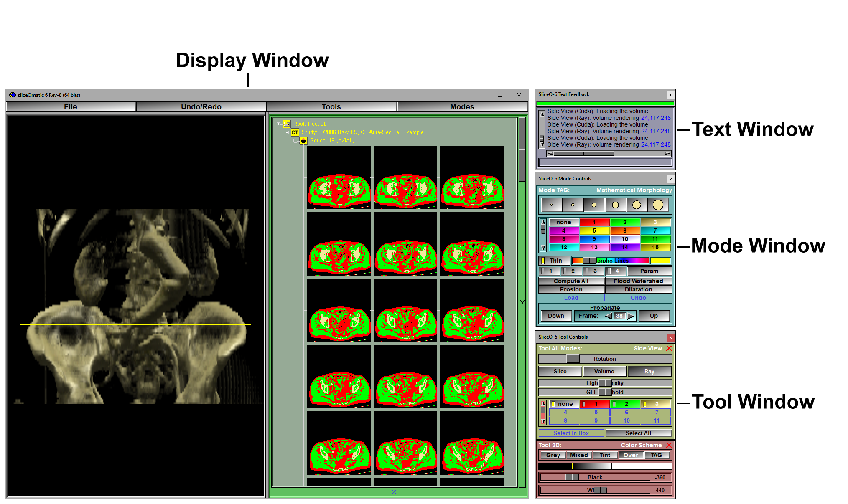Click the Dilatation button
Viewport: 848px width, 504px height.
tap(638, 289)
